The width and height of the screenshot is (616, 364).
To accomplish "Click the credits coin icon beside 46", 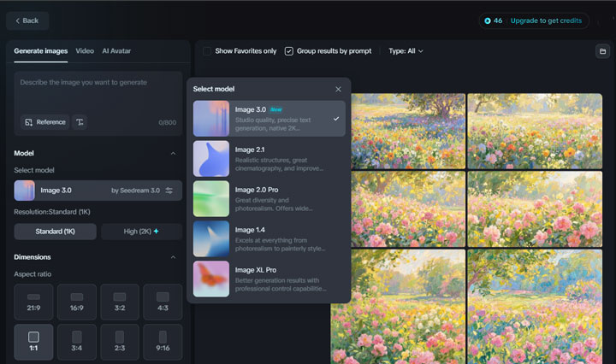I will (488, 21).
